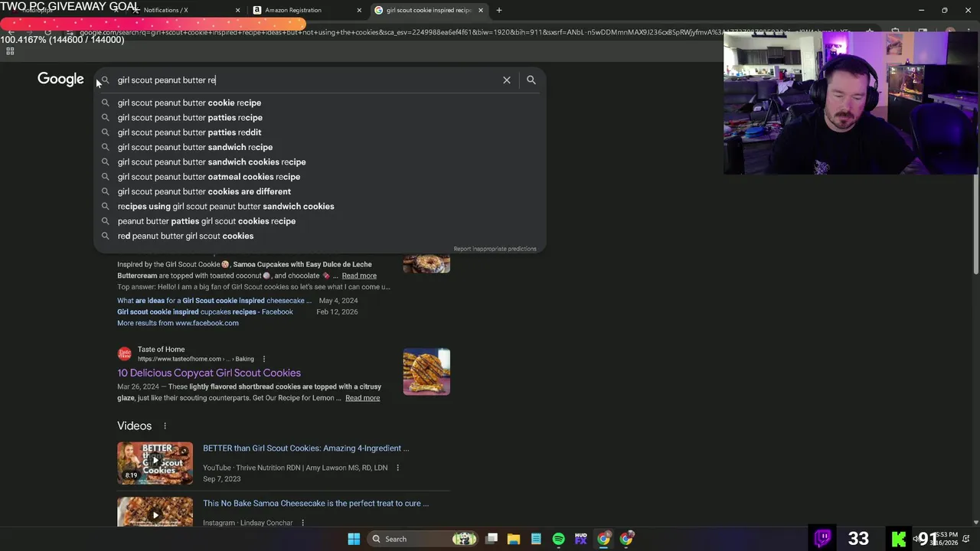The width and height of the screenshot is (980, 551).
Task: Choose suggestion 'girl scout peanut butter patties recipe'
Action: 320,117
